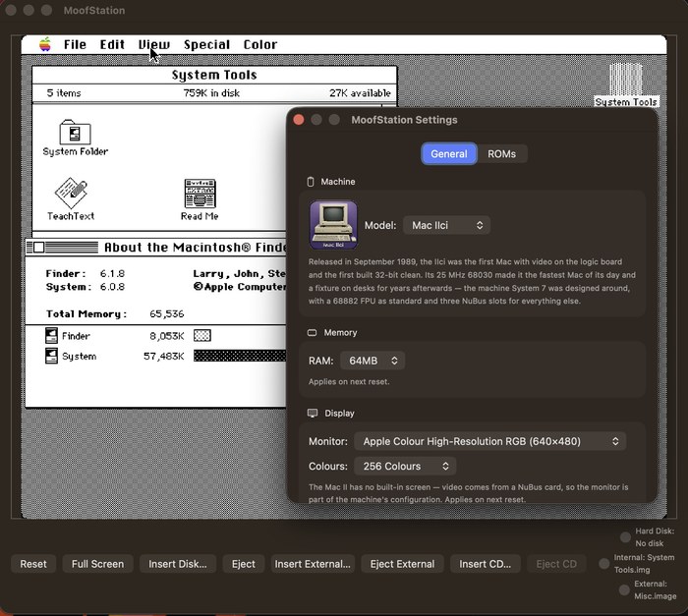Click the MoofStation Settings window title
The width and height of the screenshot is (688, 616).
[404, 120]
